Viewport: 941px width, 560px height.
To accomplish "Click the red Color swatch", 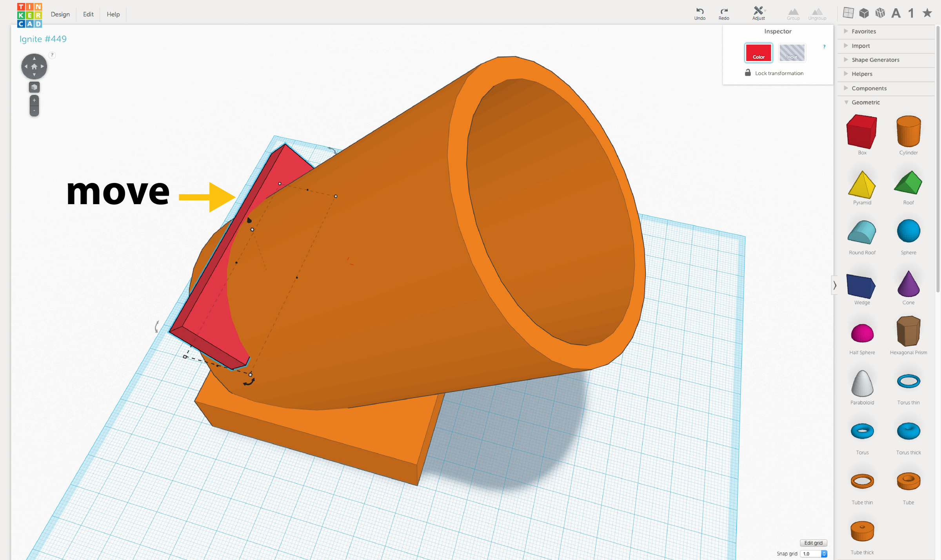I will [x=758, y=53].
